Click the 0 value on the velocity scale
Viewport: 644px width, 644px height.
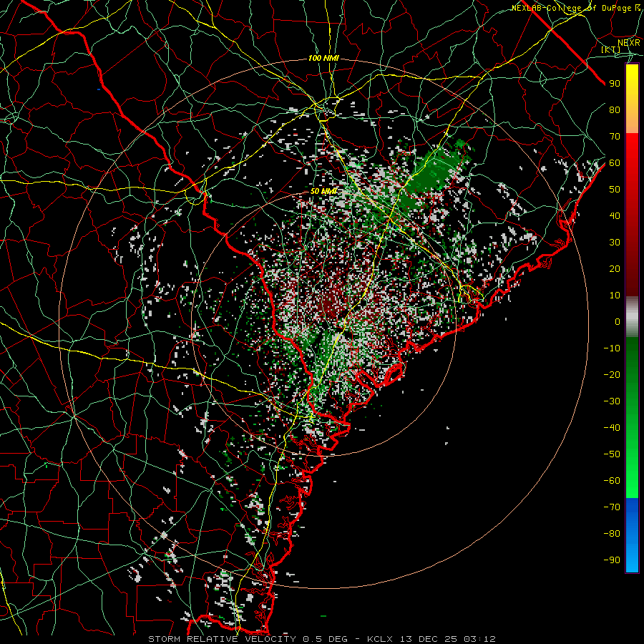(x=618, y=321)
